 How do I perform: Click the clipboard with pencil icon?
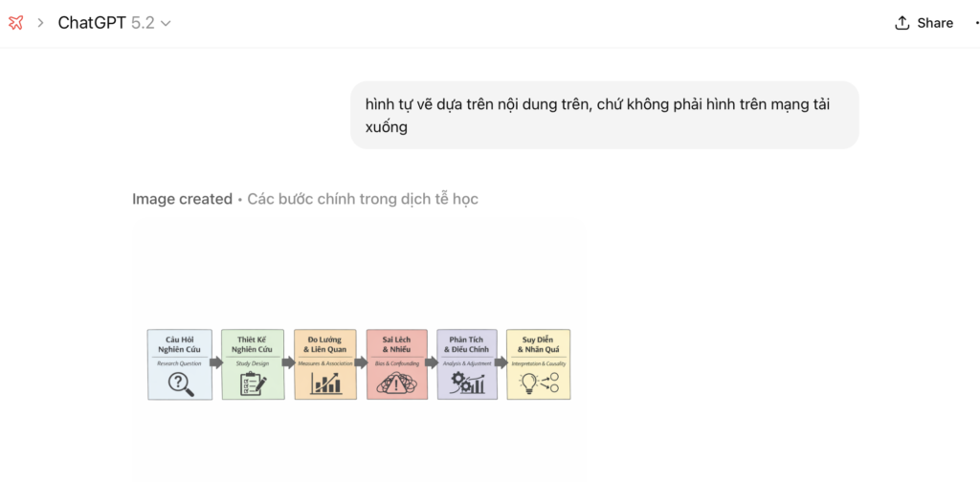253,384
